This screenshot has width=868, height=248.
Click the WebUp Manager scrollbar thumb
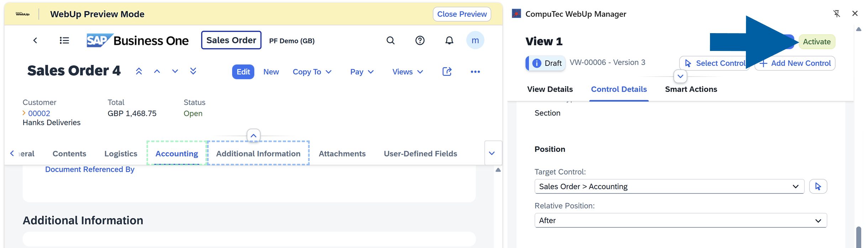coord(859,237)
